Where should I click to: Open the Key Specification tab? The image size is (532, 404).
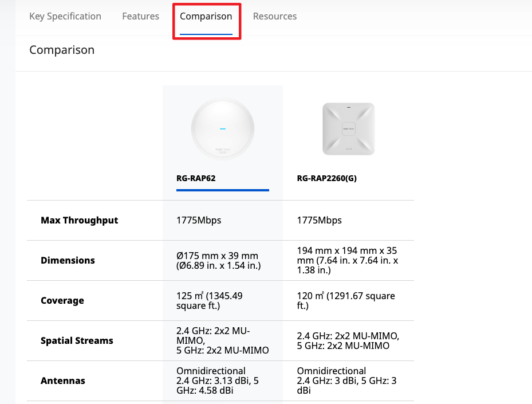coord(65,16)
